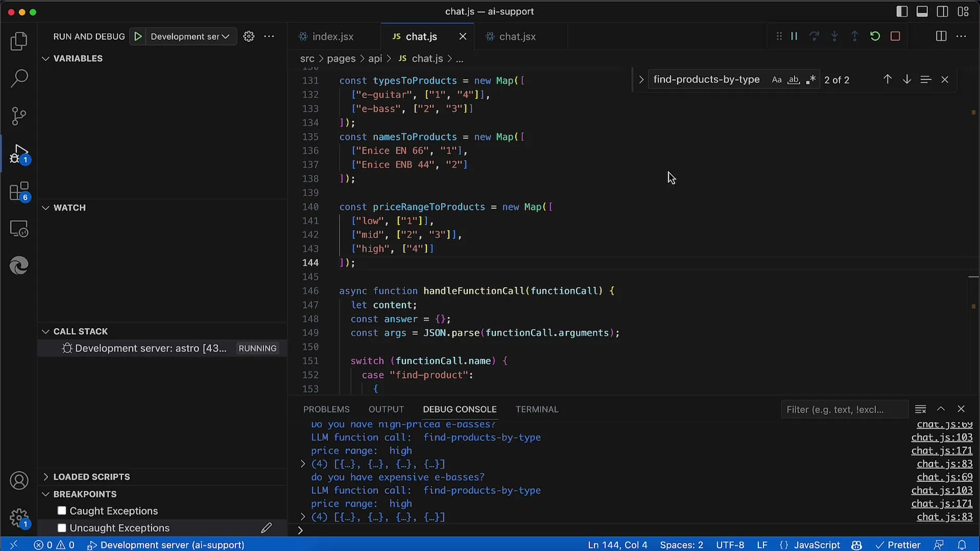
Task: Click api breadcrumb segment
Action: click(375, 59)
